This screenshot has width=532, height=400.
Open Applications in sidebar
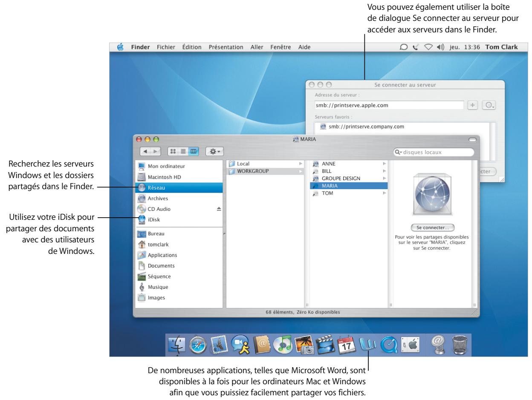[179, 255]
